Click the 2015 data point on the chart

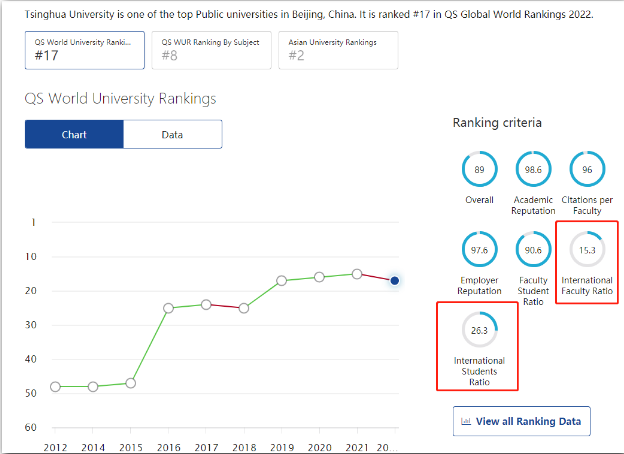pyautogui.click(x=131, y=383)
